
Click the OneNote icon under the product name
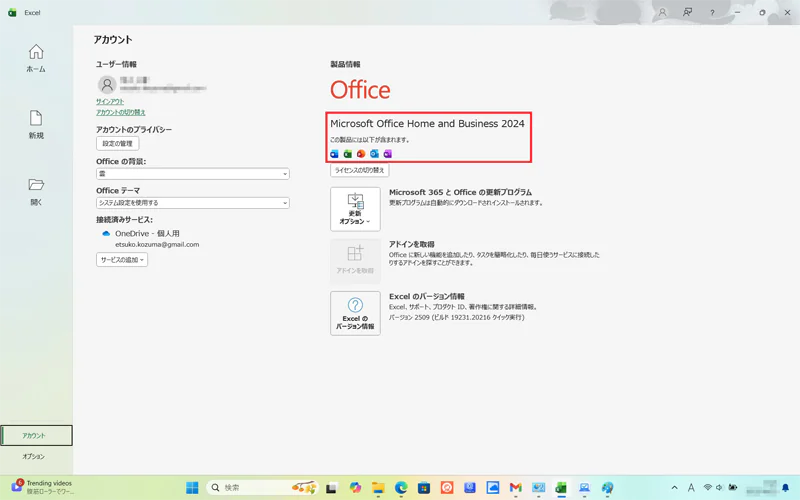pyautogui.click(x=388, y=154)
